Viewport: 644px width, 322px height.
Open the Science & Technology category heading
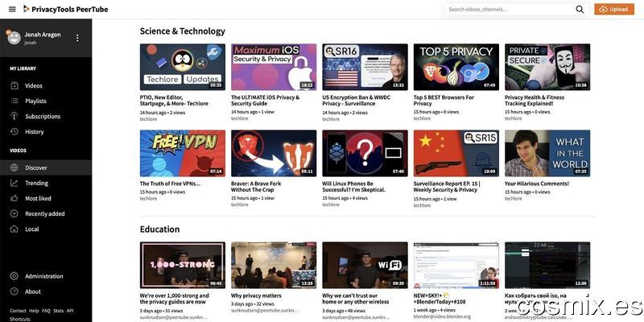coord(183,31)
